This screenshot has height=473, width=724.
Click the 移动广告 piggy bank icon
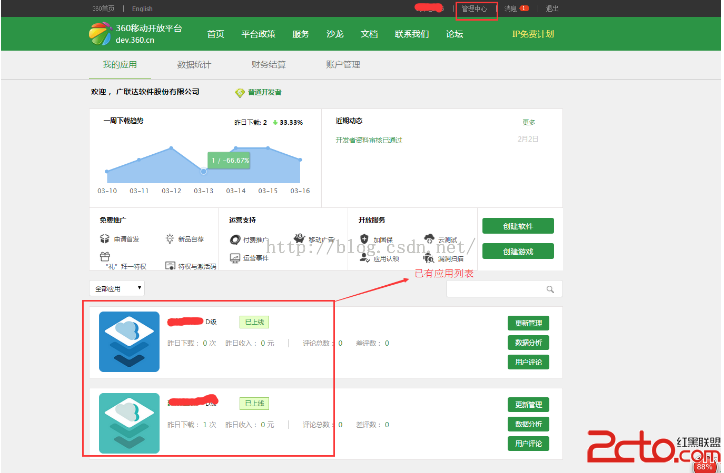coord(300,238)
